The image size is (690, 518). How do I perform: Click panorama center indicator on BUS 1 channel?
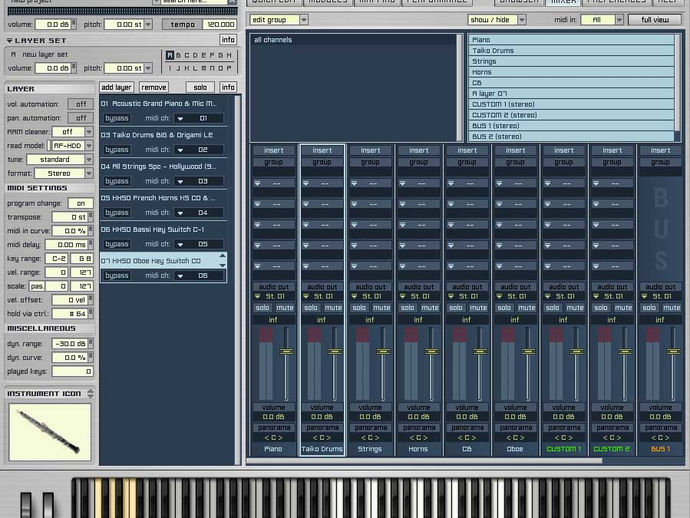pos(661,437)
